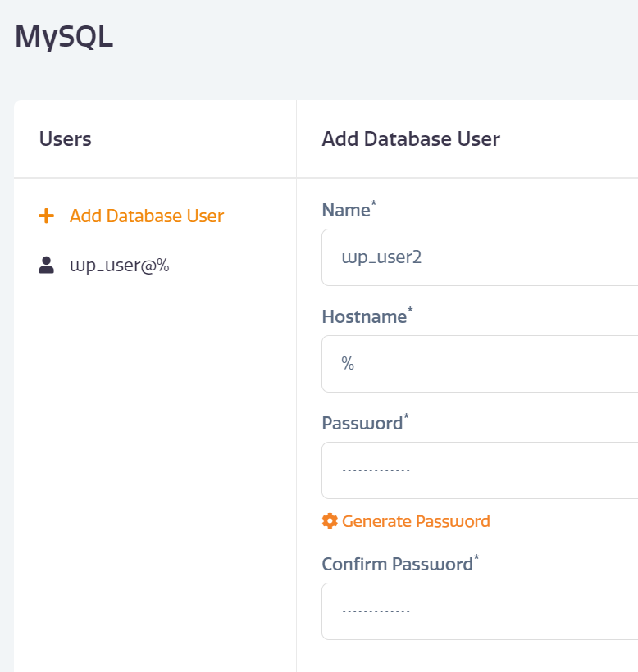The image size is (638, 672).
Task: Click the Confirm Password field label
Action: pos(398,565)
